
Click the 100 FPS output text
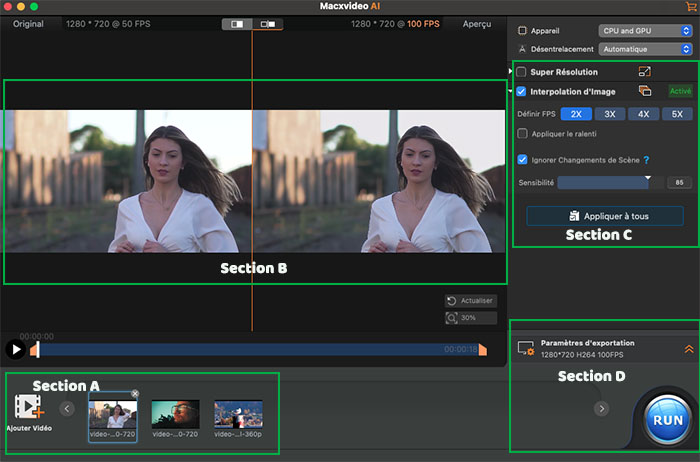click(423, 24)
